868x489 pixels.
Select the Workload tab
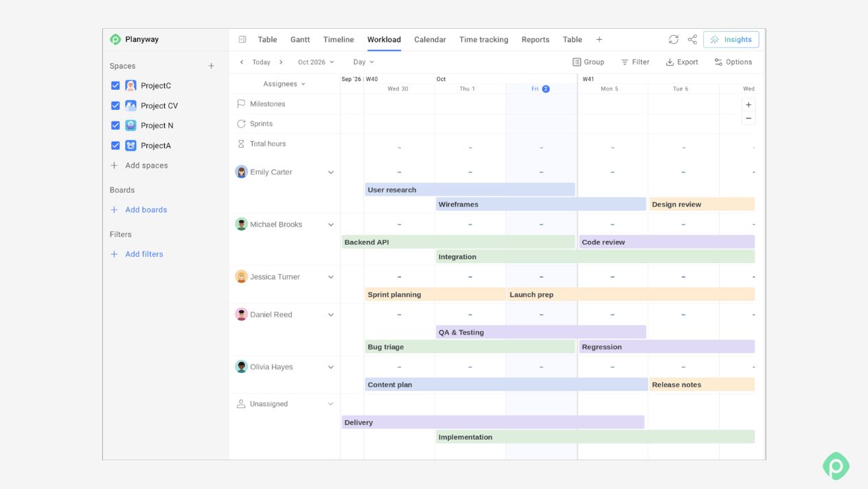[x=384, y=40]
